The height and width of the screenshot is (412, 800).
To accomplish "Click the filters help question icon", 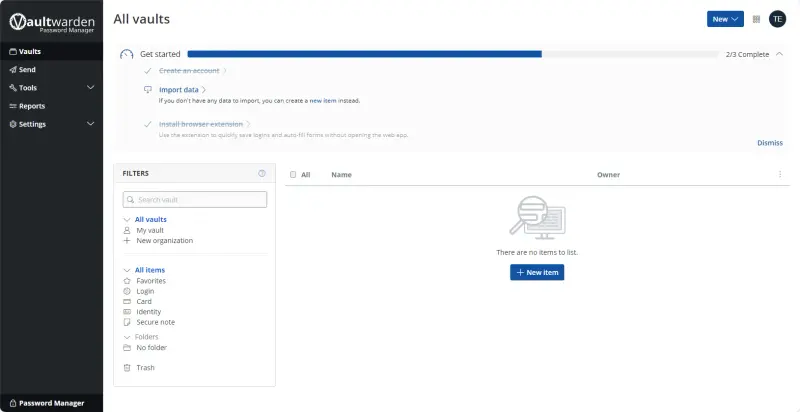I will [x=262, y=173].
